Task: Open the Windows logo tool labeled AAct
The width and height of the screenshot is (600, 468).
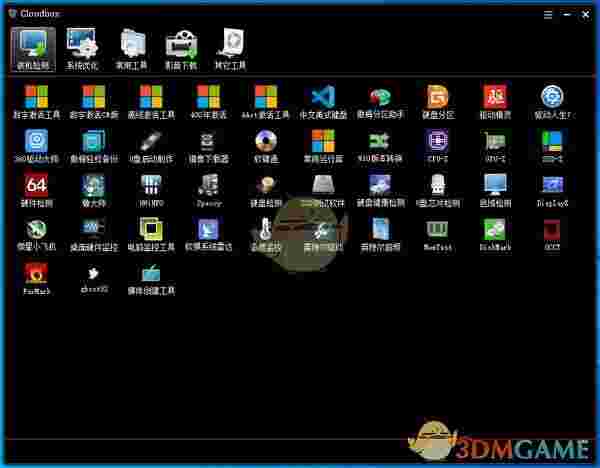Action: coord(266,96)
